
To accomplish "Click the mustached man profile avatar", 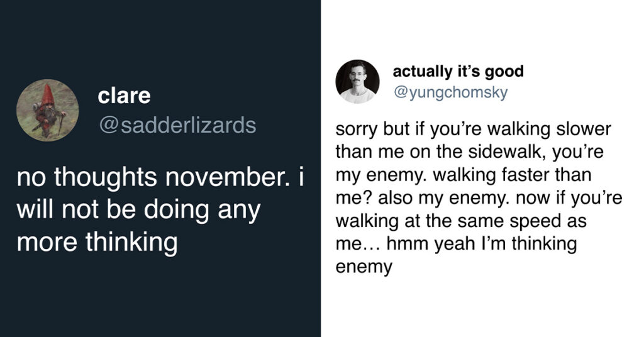I will (357, 81).
